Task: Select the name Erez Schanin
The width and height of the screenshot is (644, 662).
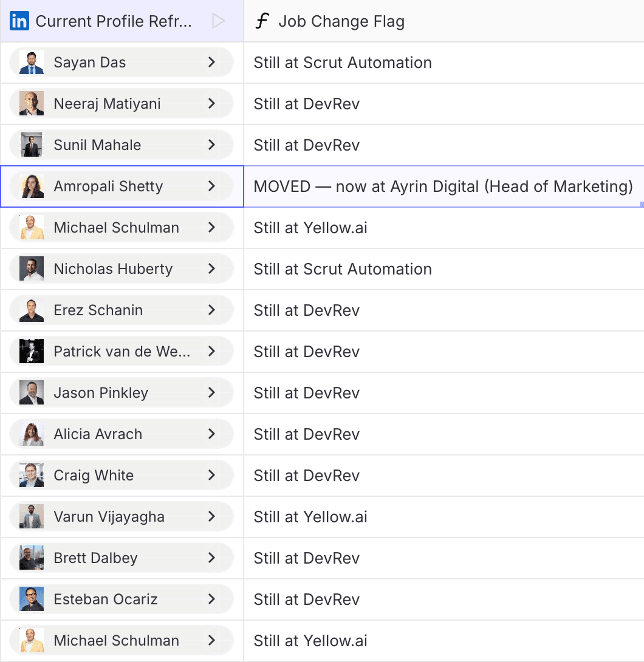Action: 98,310
